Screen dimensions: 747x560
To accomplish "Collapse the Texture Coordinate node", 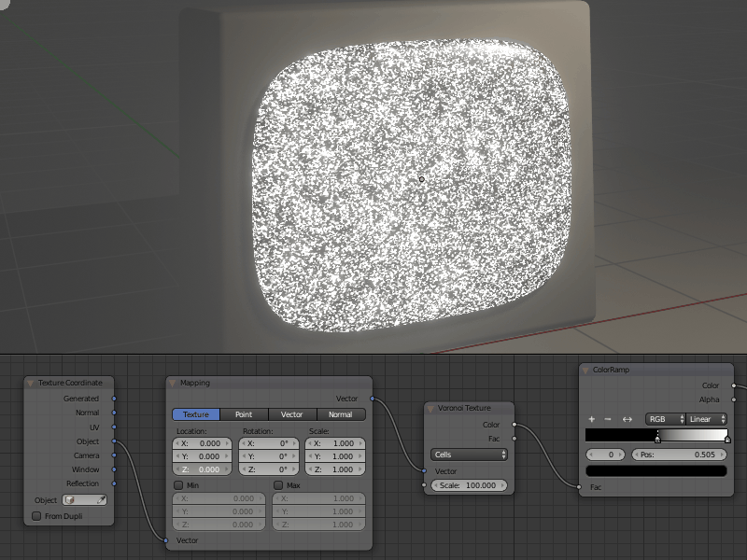I will click(30, 383).
